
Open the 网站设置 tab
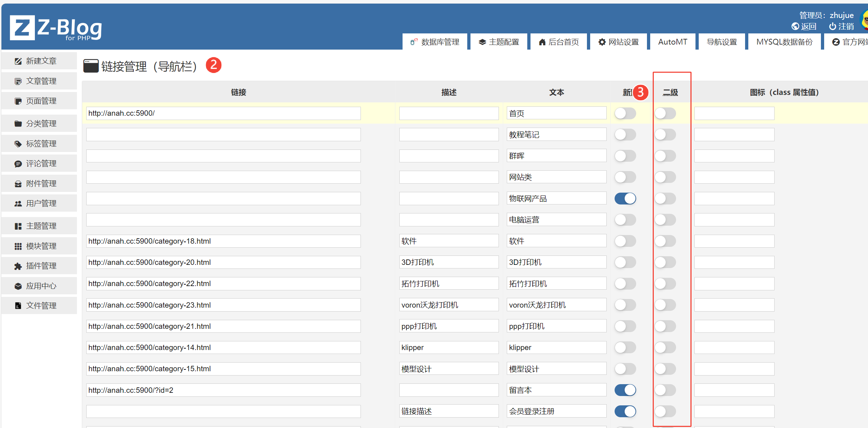pos(619,42)
